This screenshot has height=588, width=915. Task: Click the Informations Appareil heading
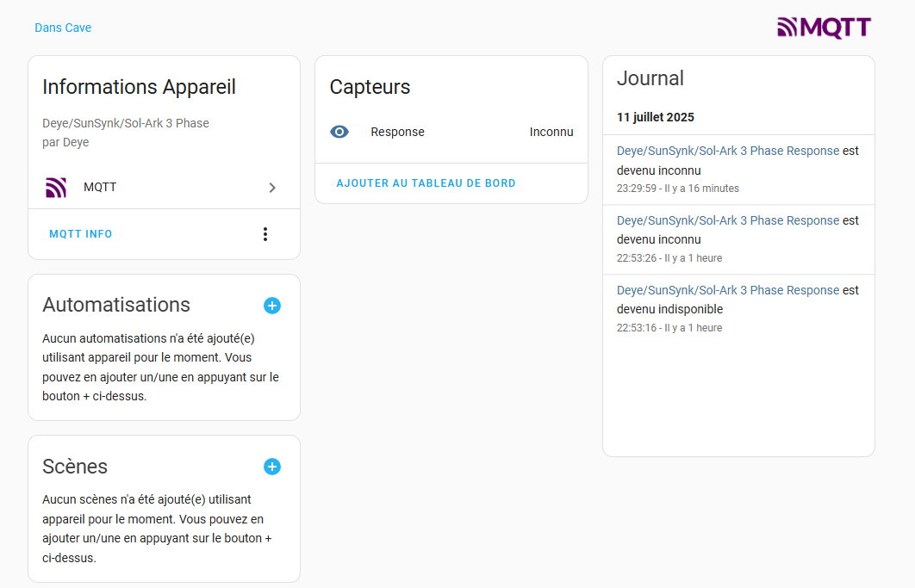[139, 87]
